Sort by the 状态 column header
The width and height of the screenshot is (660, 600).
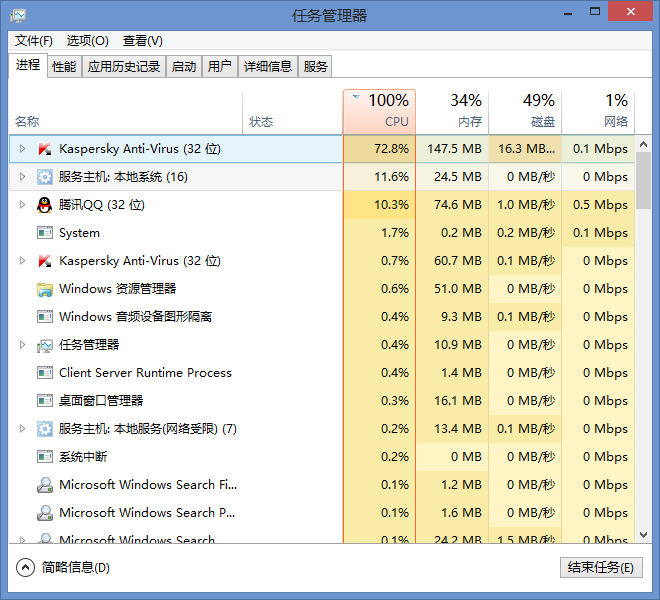coord(293,112)
